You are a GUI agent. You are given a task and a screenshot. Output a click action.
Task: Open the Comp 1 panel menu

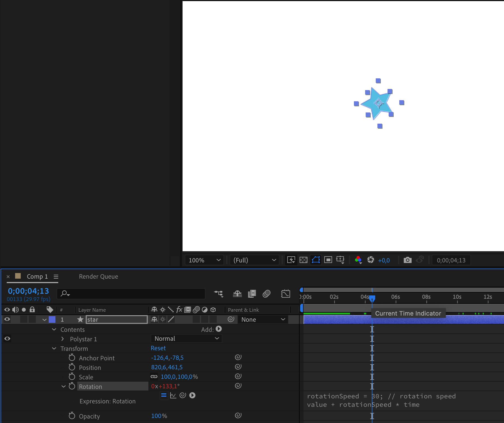(x=56, y=277)
